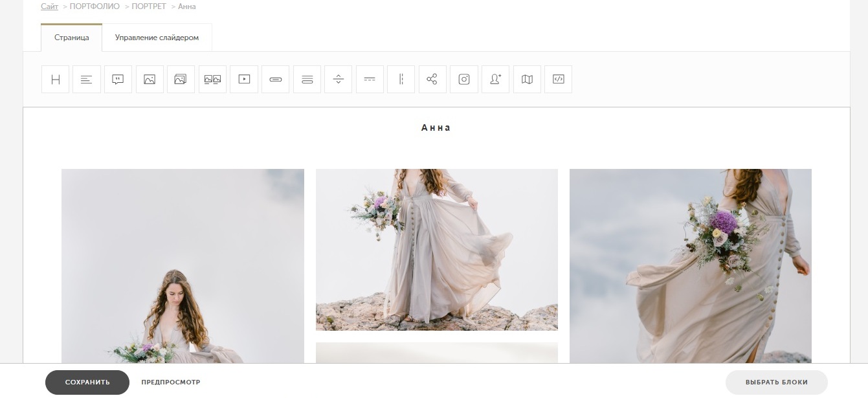The image size is (868, 398).
Task: Switch to the Управление слайдером tab
Action: 157,38
